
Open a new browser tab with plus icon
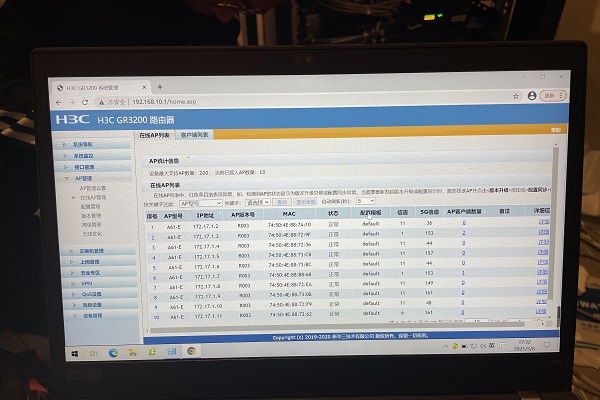coord(160,87)
